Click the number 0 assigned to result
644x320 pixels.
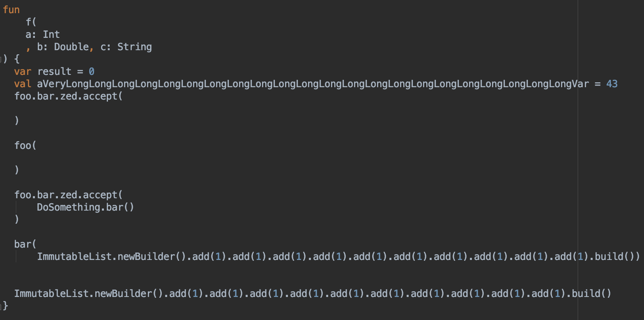pos(92,72)
